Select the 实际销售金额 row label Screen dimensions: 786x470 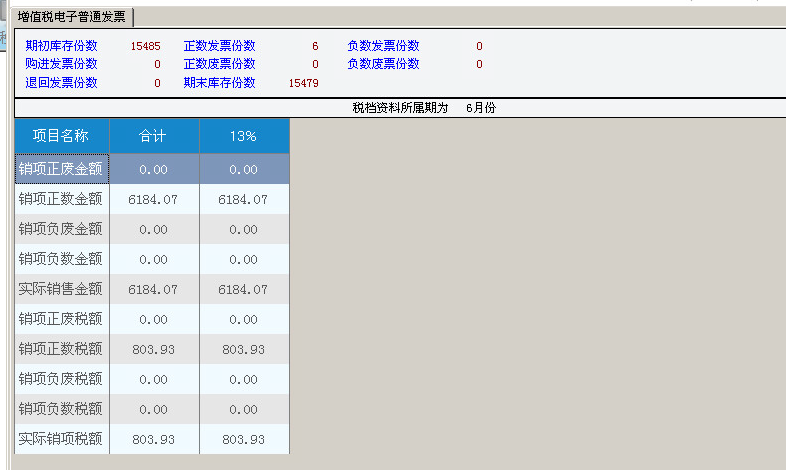pos(61,290)
